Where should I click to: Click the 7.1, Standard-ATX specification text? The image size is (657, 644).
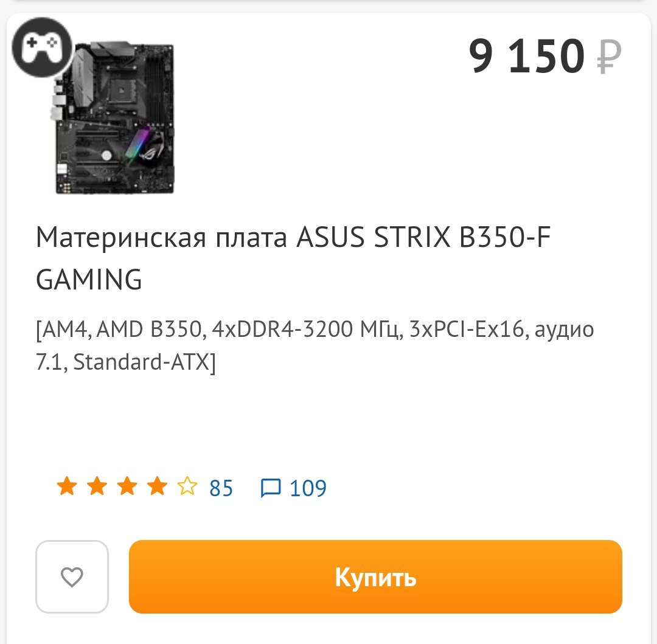point(126,362)
